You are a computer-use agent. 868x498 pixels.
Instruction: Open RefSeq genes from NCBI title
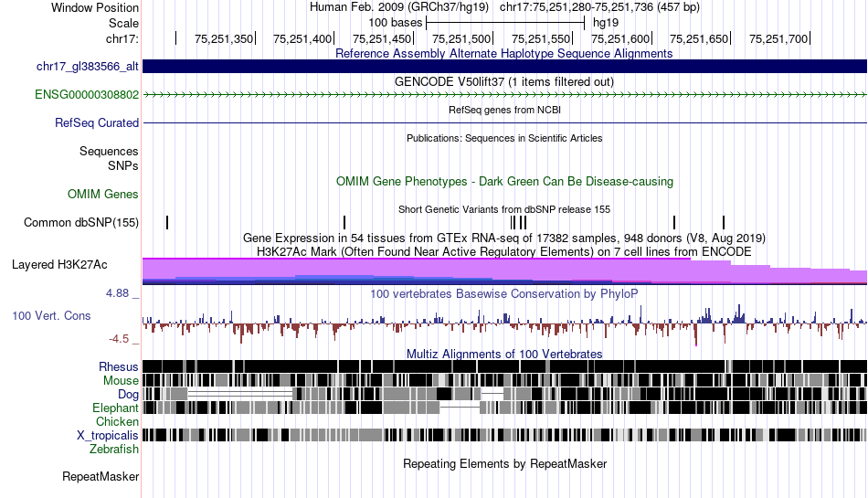pyautogui.click(x=505, y=111)
